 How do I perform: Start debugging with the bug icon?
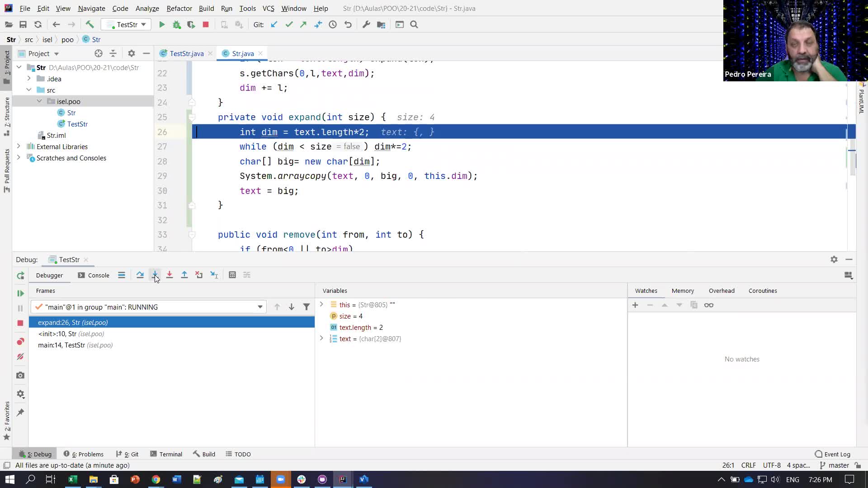(x=177, y=24)
